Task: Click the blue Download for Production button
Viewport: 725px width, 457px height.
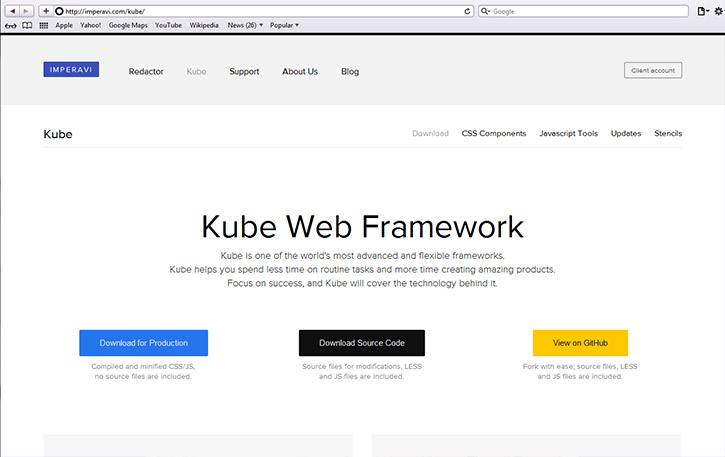Action: 143,343
